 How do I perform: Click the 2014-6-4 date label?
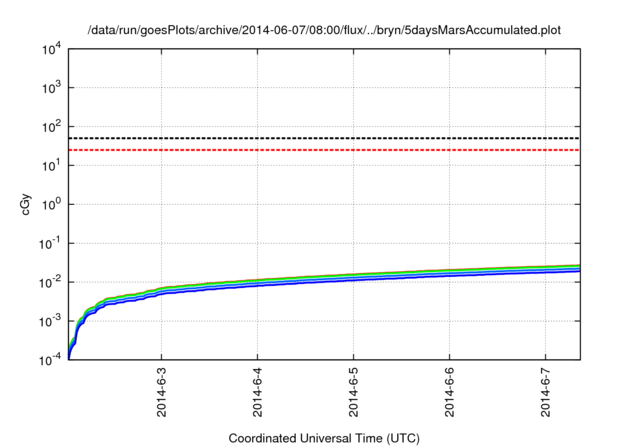coord(258,392)
